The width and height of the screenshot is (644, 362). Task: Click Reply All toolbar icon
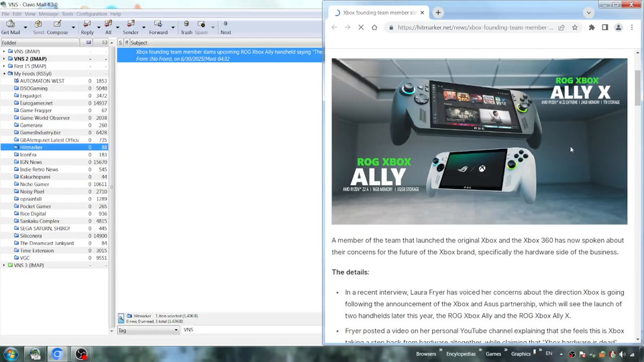pyautogui.click(x=108, y=27)
